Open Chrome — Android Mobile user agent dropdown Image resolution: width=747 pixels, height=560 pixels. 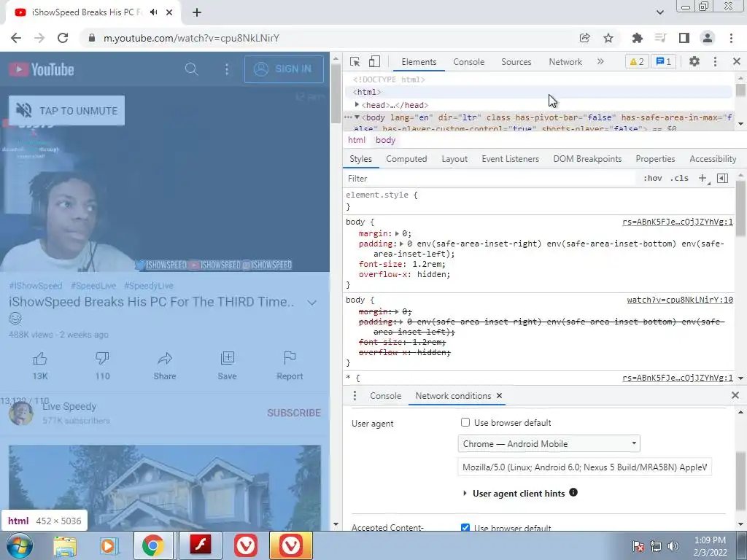point(549,444)
